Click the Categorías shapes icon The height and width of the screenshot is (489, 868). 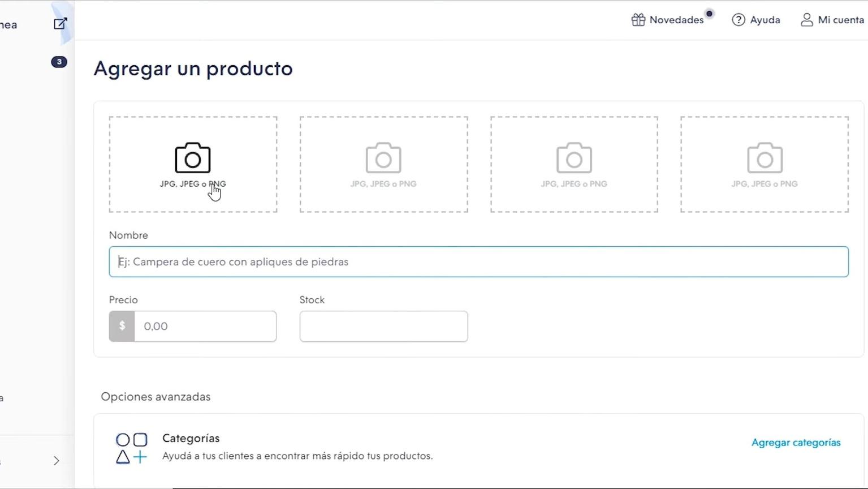(x=131, y=448)
